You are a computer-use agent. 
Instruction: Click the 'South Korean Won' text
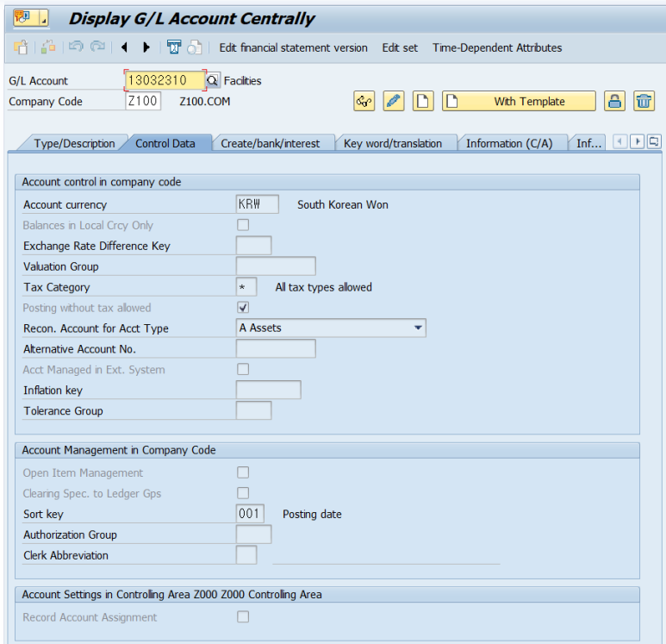pos(343,204)
